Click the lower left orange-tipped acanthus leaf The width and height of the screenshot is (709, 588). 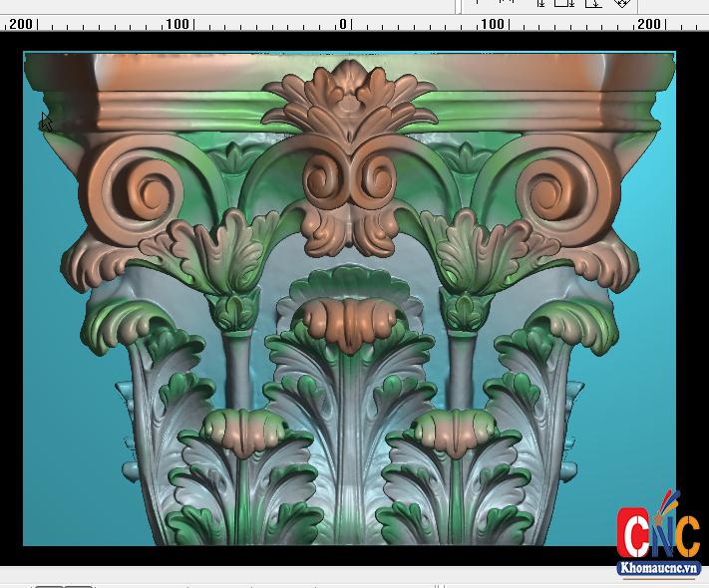coord(244,431)
